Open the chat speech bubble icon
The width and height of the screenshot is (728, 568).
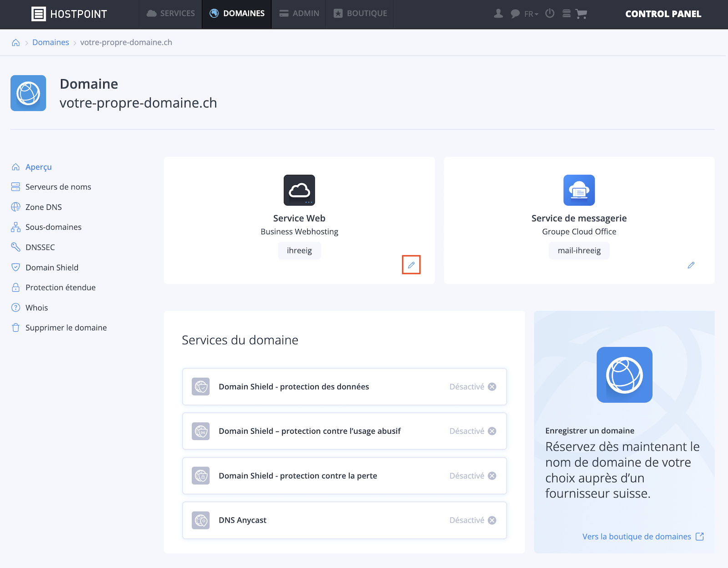[x=515, y=14]
